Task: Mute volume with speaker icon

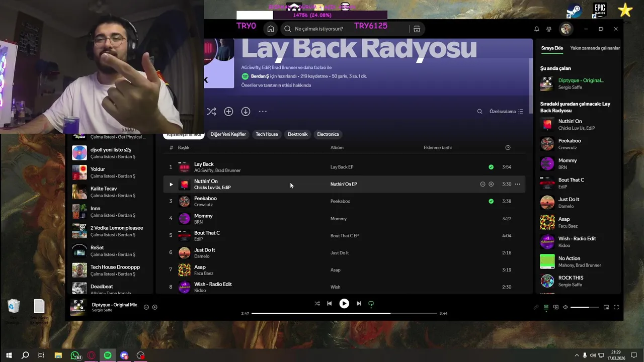Action: click(565, 307)
